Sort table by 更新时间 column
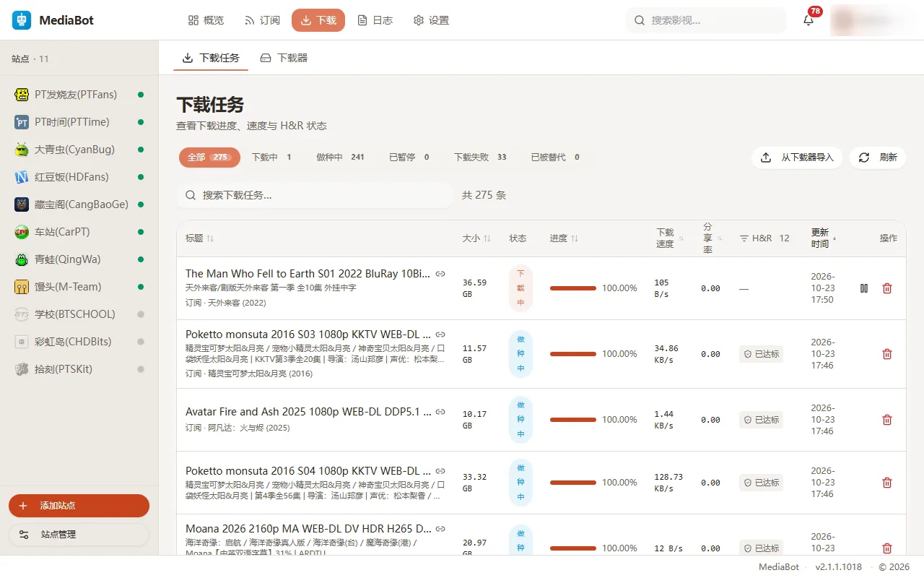Screen dimensions: 924x578 coord(824,238)
